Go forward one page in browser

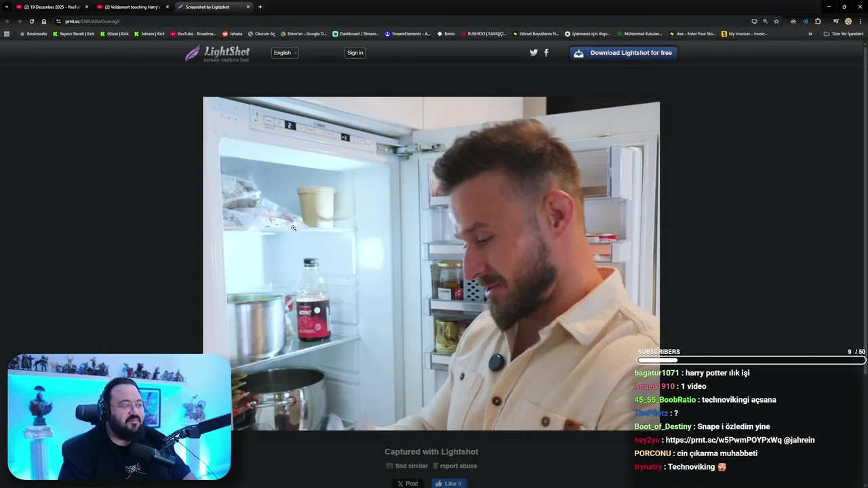tap(19, 21)
